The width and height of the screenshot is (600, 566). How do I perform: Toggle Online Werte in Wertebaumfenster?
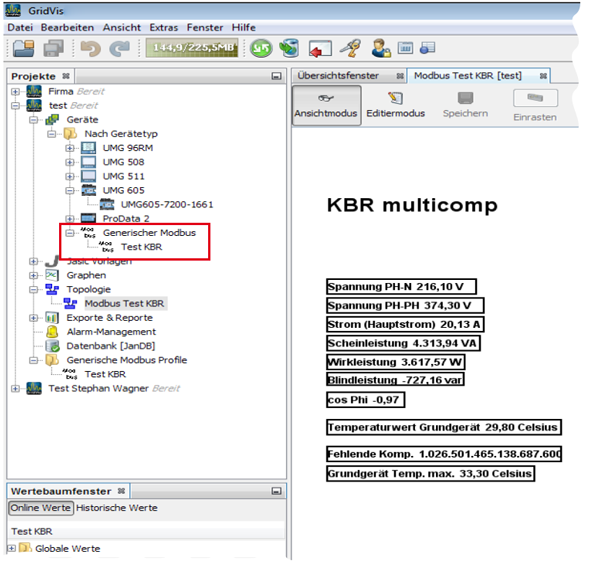click(x=41, y=508)
